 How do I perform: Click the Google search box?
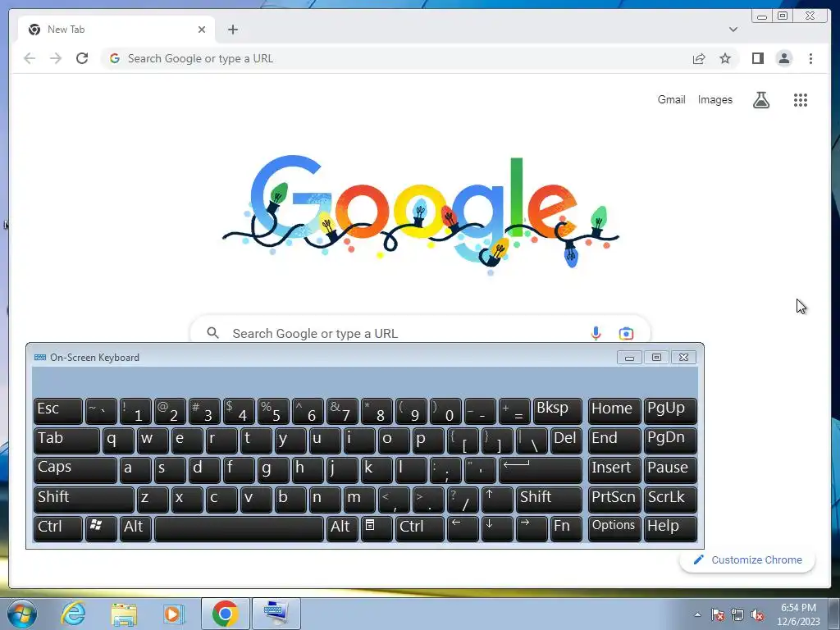(420, 329)
